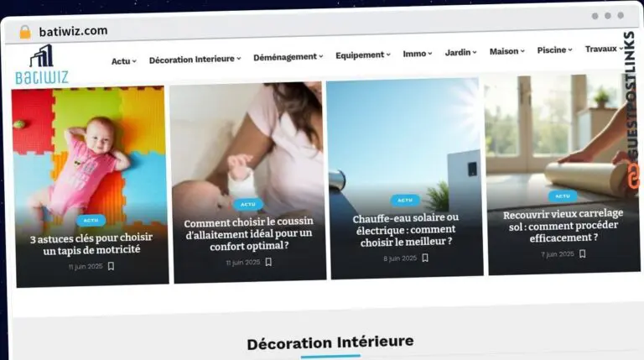
Task: Click the Batiwiz building logo
Action: click(41, 65)
